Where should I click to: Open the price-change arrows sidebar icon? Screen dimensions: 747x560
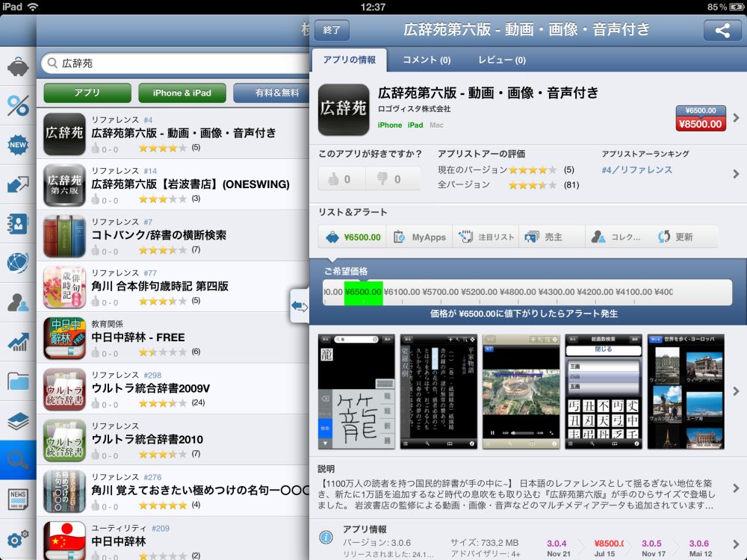18,184
